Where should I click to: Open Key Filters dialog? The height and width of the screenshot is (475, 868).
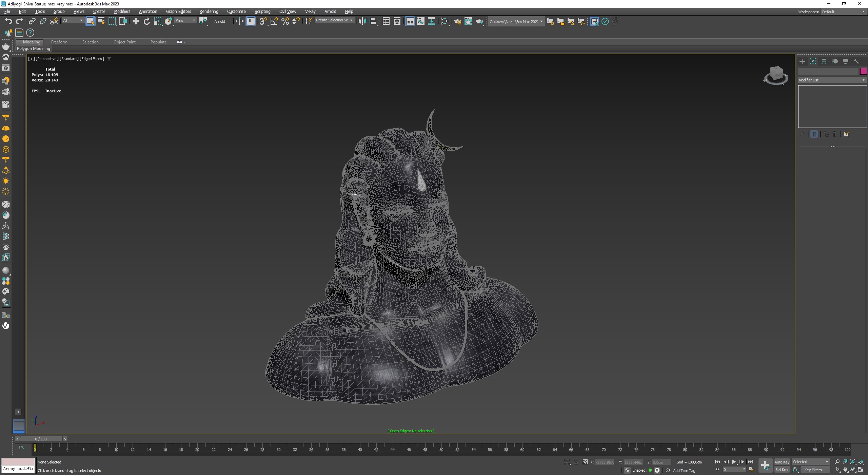tap(815, 470)
